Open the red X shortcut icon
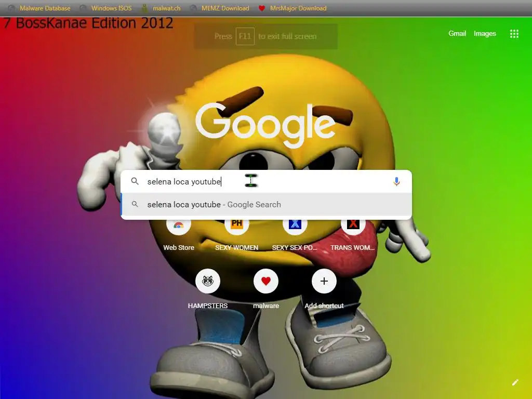The image size is (532, 399). click(353, 225)
